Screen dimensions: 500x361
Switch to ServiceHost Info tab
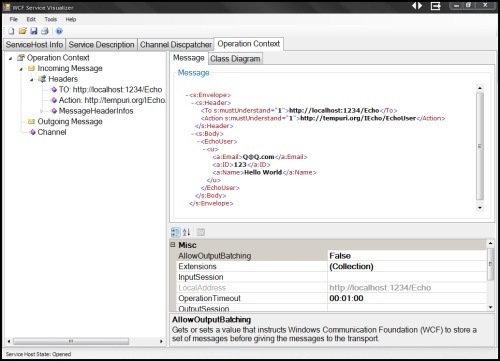point(34,45)
